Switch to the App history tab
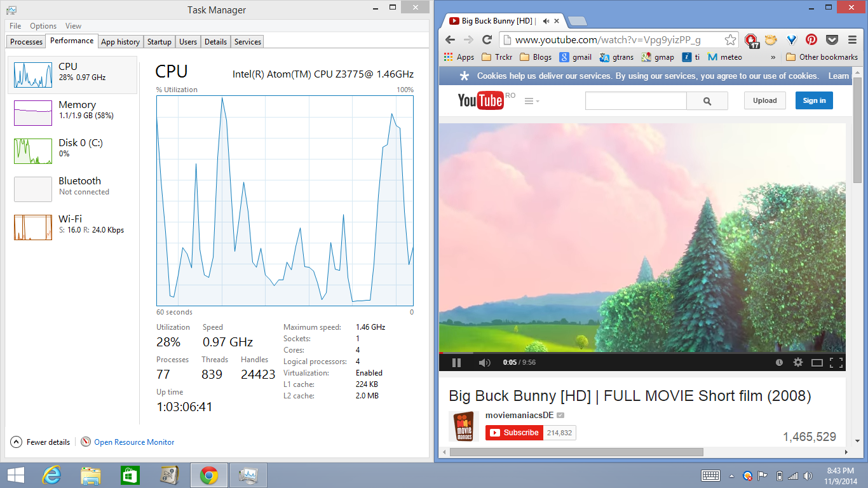The width and height of the screenshot is (868, 488). [x=120, y=41]
